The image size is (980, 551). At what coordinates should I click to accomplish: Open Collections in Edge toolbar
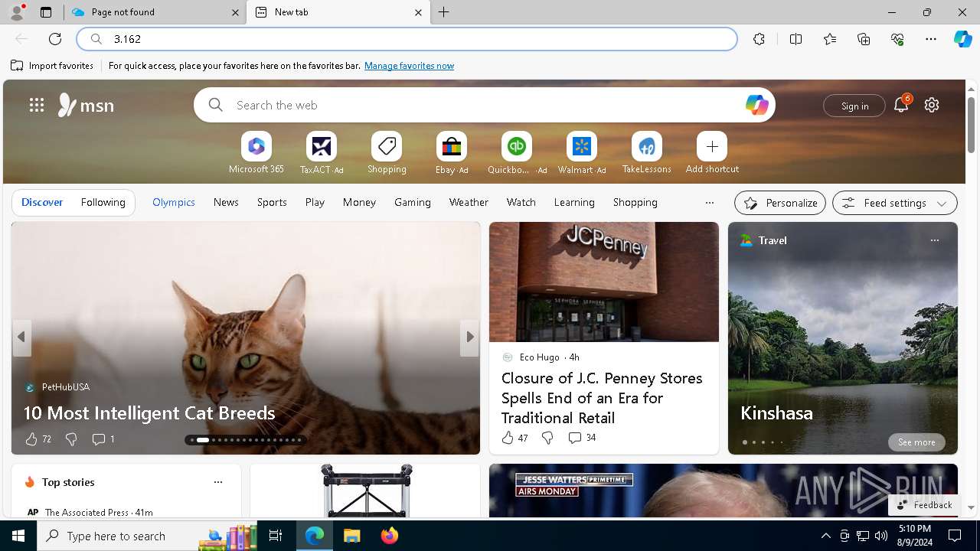click(x=864, y=39)
